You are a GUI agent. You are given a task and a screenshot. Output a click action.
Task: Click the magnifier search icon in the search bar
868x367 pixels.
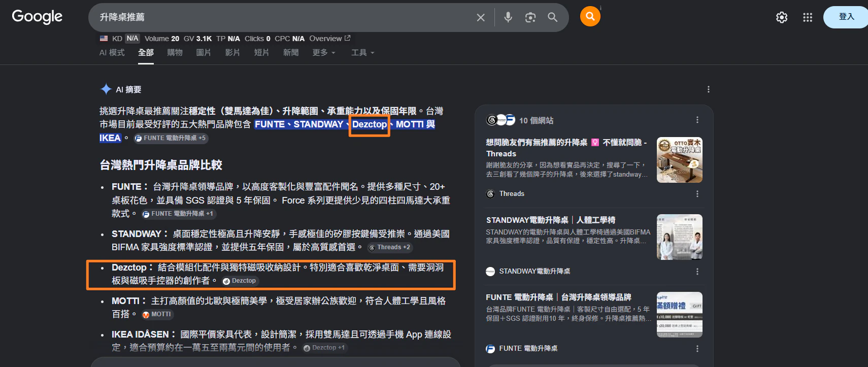coord(553,17)
